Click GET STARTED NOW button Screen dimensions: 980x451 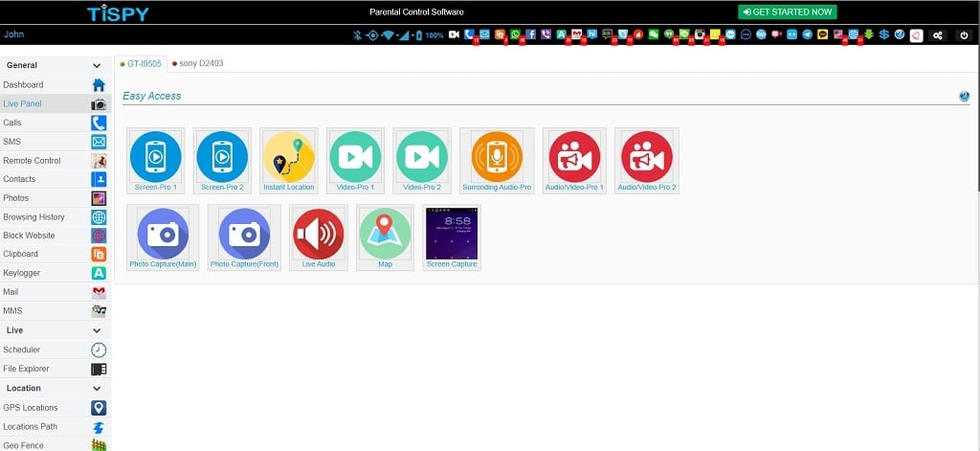click(x=787, y=11)
